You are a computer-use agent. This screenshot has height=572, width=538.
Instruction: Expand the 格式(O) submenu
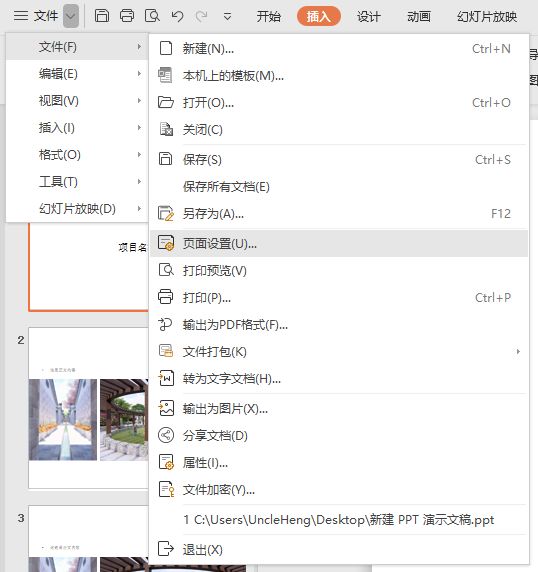pyautogui.click(x=77, y=155)
